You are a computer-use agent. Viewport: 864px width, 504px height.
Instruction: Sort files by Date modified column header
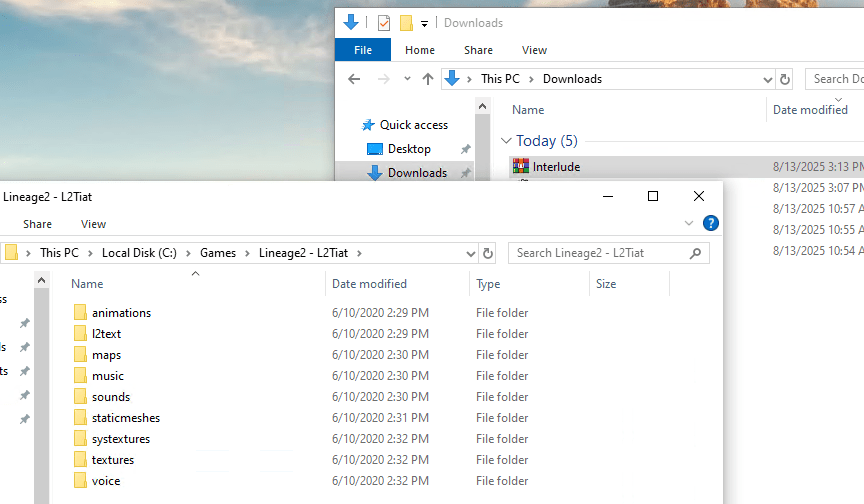(369, 284)
